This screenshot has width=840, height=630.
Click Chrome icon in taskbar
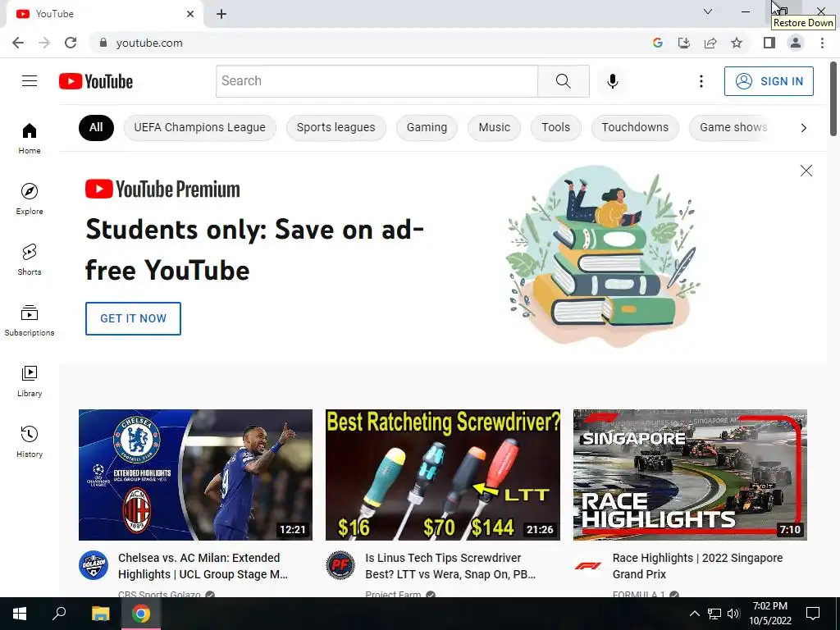pos(141,614)
